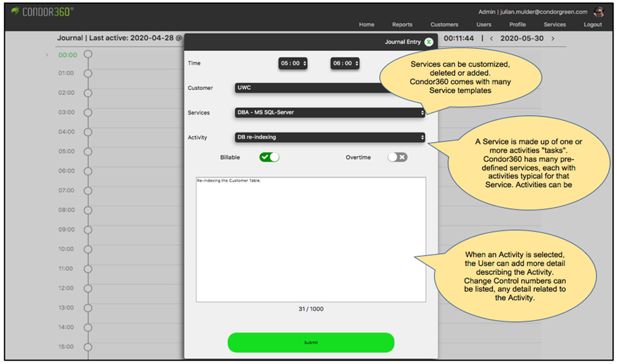
Task: Go to previous date arrow
Action: [x=491, y=38]
